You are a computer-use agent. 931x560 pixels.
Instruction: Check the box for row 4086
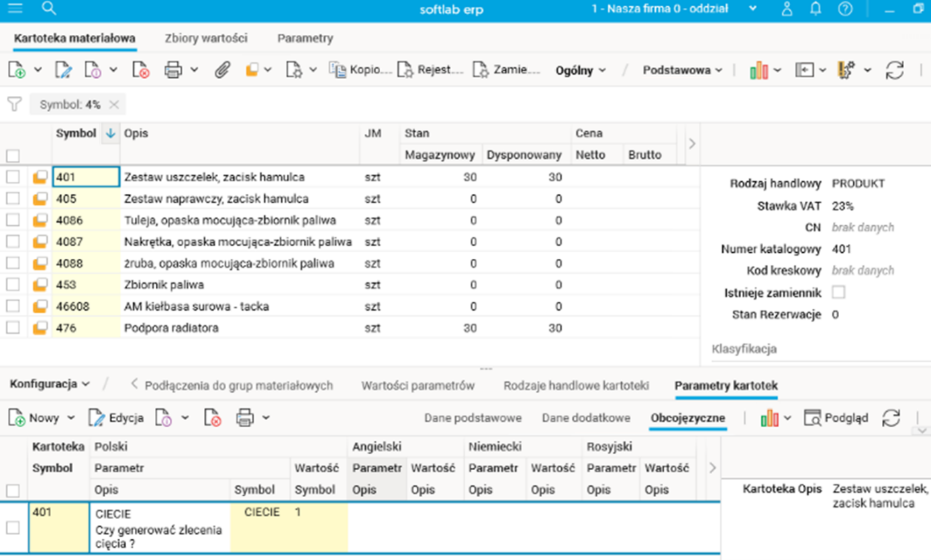(x=13, y=220)
